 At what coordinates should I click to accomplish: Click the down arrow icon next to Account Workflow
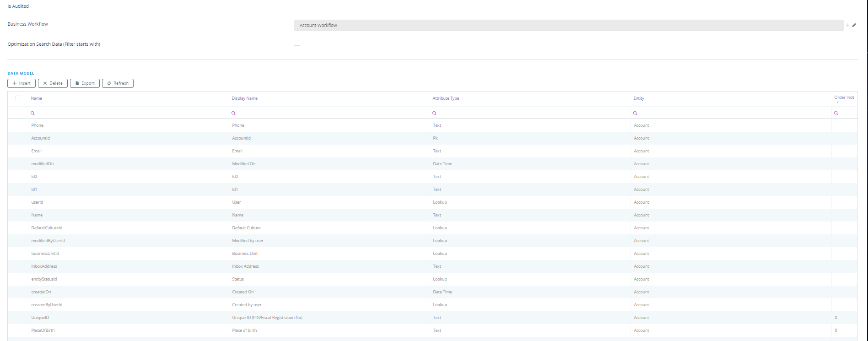(847, 25)
